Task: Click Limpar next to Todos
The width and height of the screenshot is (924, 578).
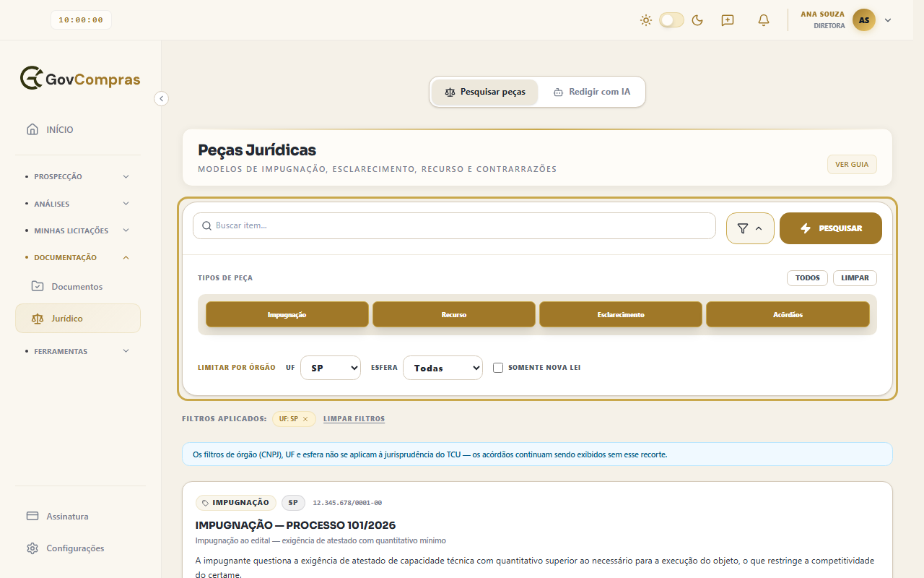Action: point(855,278)
